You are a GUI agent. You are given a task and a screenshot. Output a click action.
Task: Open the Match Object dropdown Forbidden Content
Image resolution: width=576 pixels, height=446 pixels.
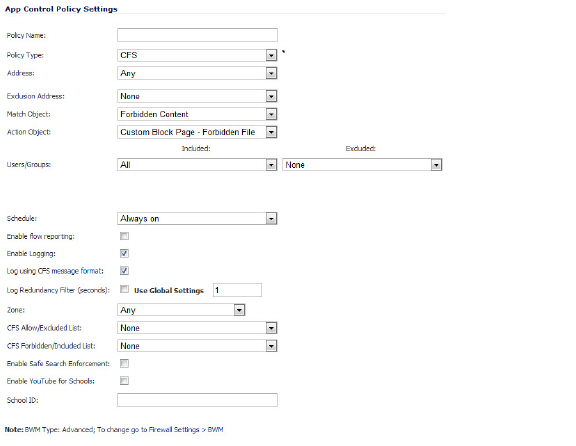click(x=197, y=114)
